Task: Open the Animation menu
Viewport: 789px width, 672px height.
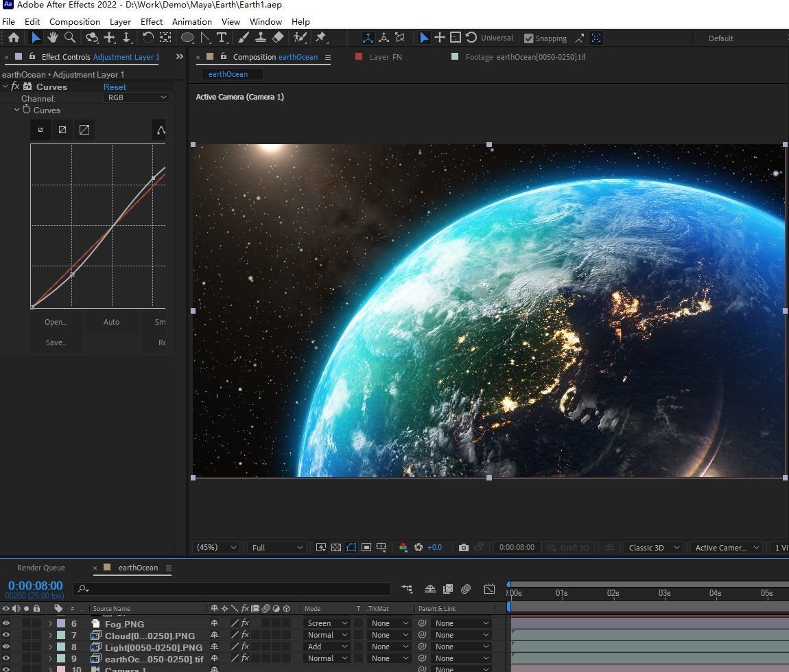Action: point(191,22)
